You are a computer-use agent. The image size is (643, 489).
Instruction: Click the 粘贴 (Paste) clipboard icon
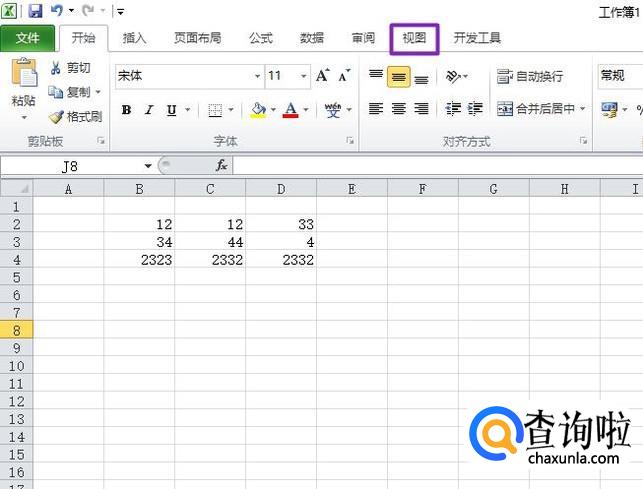(x=23, y=73)
